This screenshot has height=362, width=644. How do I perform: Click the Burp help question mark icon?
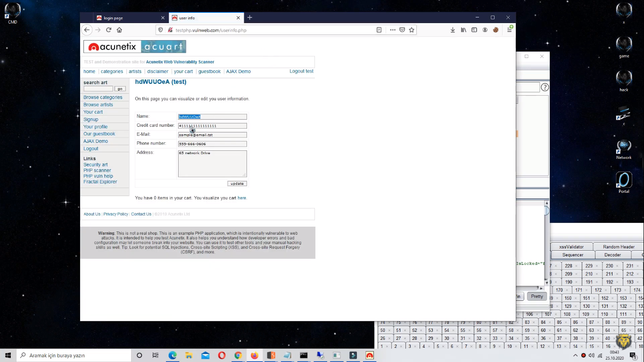pyautogui.click(x=545, y=87)
